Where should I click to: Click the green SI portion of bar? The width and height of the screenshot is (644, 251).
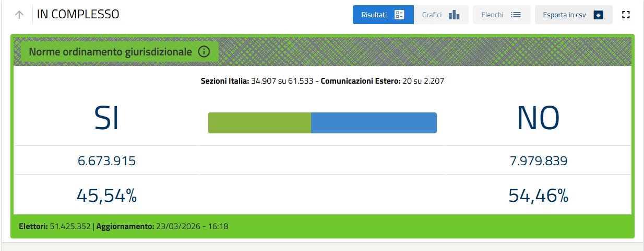coord(259,123)
